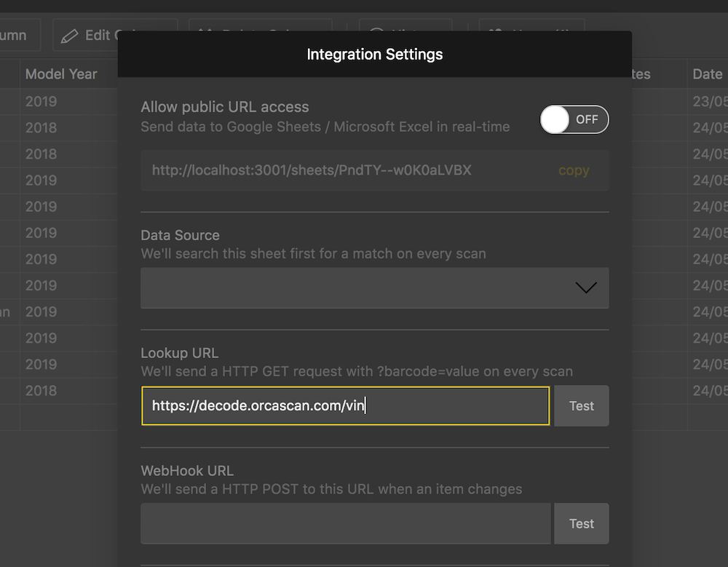The width and height of the screenshot is (728, 567).
Task: Expand the Data Source dropdown arrow
Action: (x=585, y=288)
